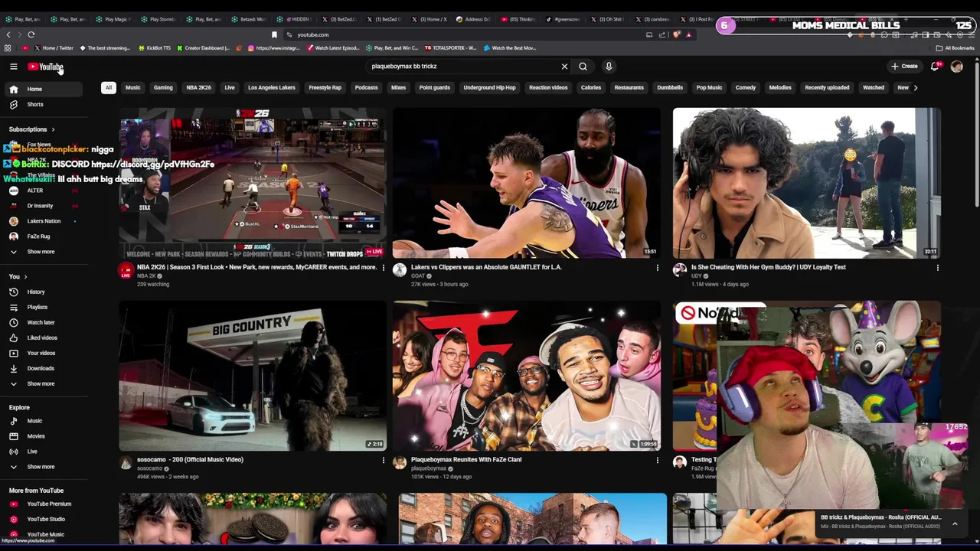This screenshot has width=980, height=551.
Task: Click the magnifier search button
Action: (583, 67)
